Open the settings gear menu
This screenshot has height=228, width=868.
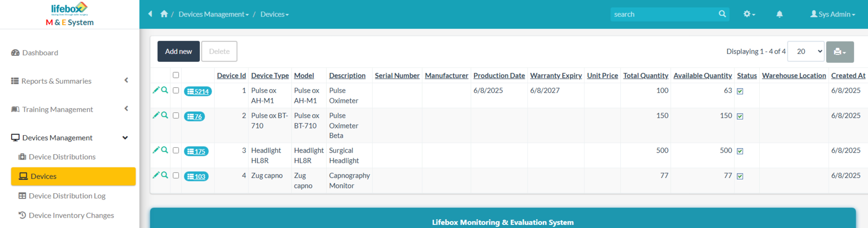(749, 14)
